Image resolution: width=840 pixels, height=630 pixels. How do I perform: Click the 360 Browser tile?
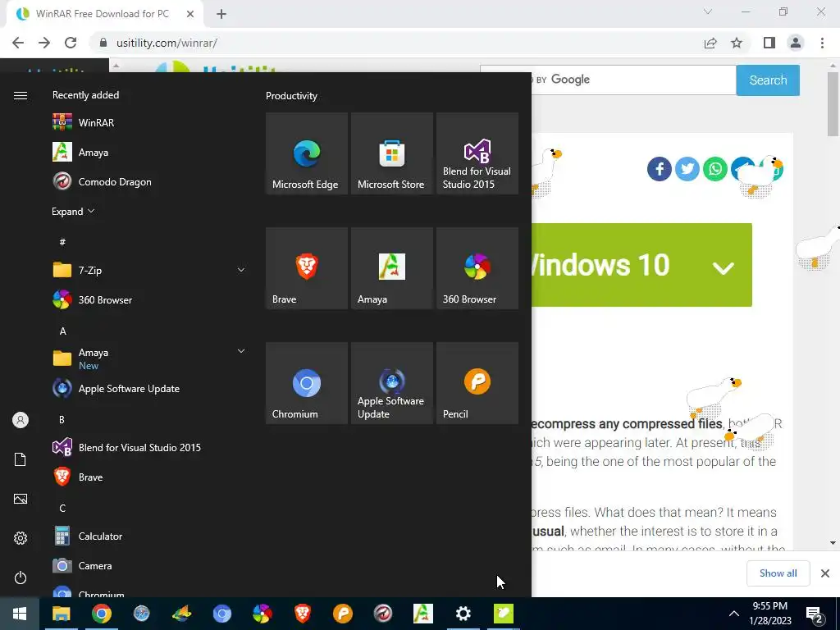(x=477, y=268)
